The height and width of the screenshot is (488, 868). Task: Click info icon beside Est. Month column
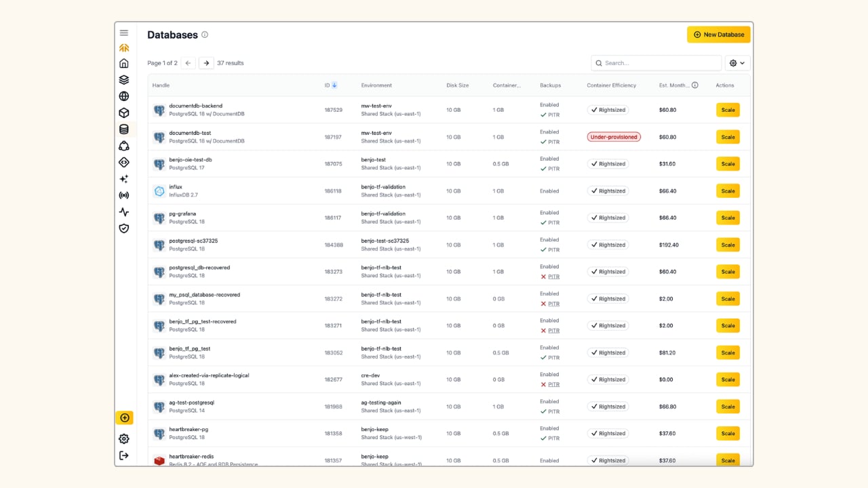click(695, 85)
